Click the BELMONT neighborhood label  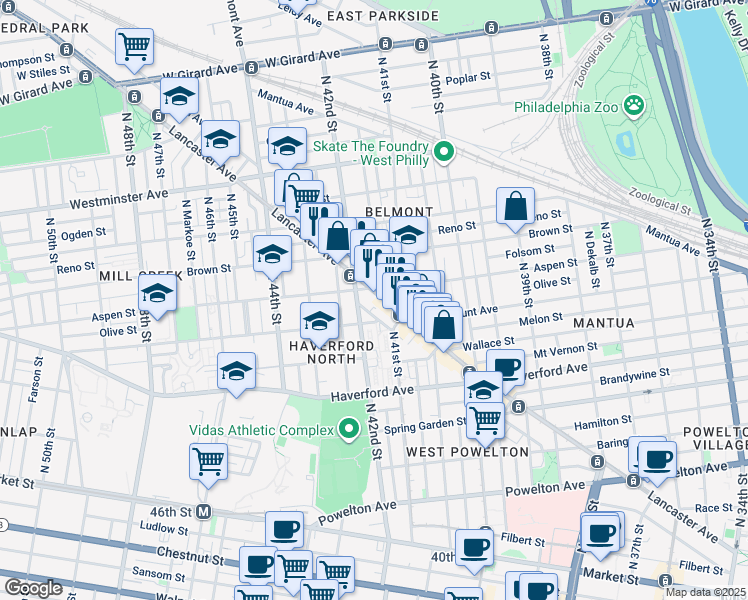399,211
